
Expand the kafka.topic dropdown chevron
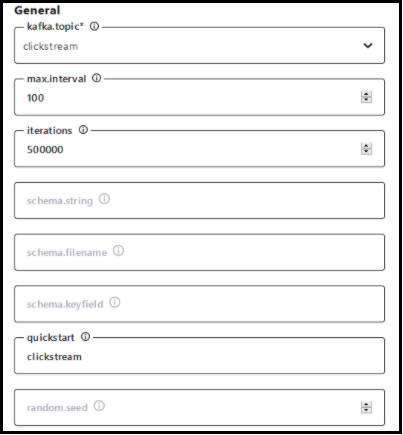[x=368, y=45]
